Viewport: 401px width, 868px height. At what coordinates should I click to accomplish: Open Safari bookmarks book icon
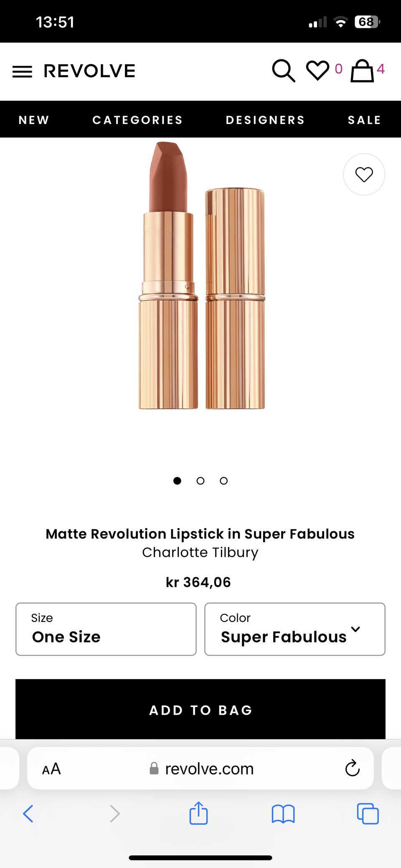(283, 814)
